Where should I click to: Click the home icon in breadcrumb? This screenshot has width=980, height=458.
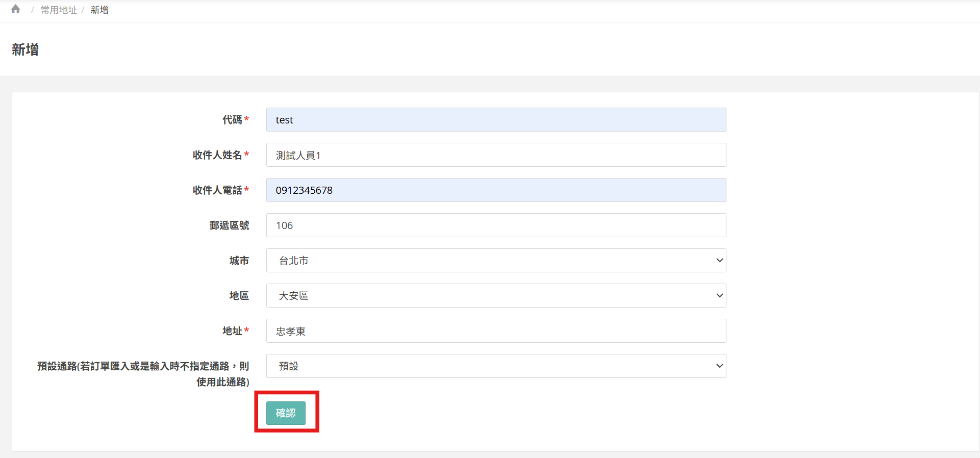16,9
